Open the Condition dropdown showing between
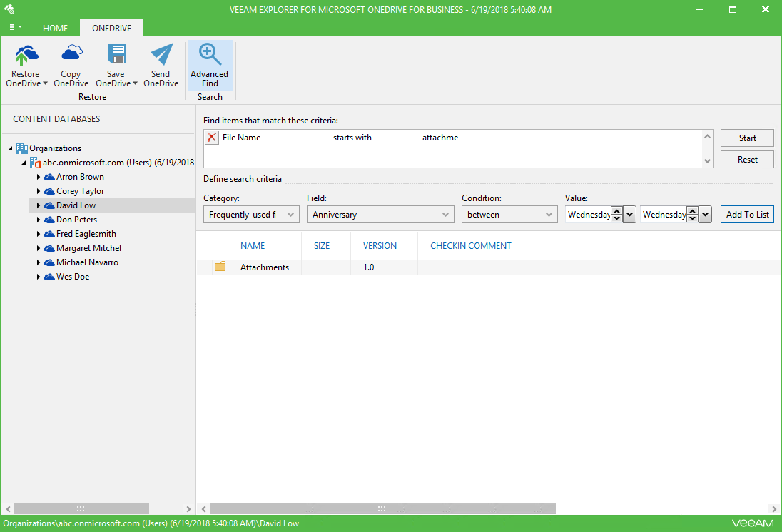This screenshot has width=782, height=532. (509, 215)
